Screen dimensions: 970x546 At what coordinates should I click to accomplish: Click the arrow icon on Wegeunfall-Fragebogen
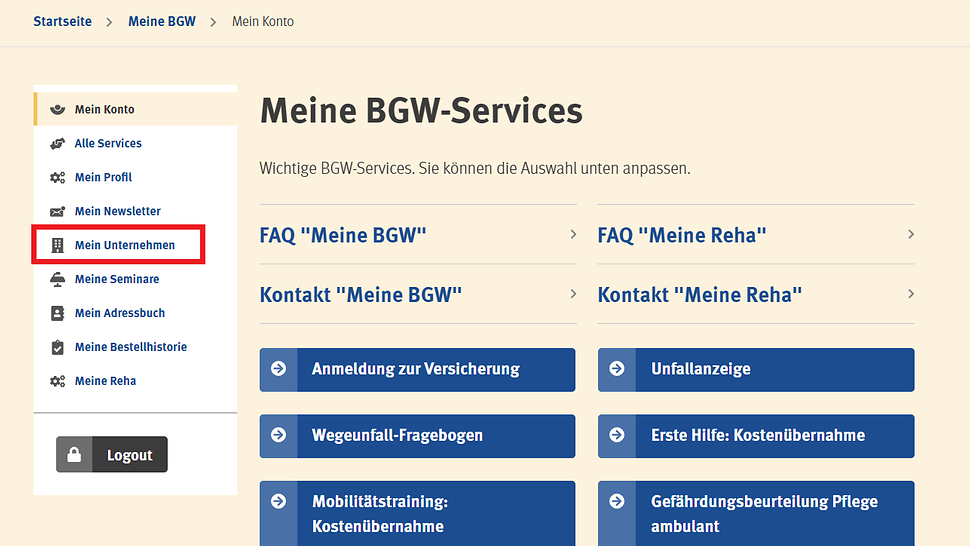click(278, 435)
